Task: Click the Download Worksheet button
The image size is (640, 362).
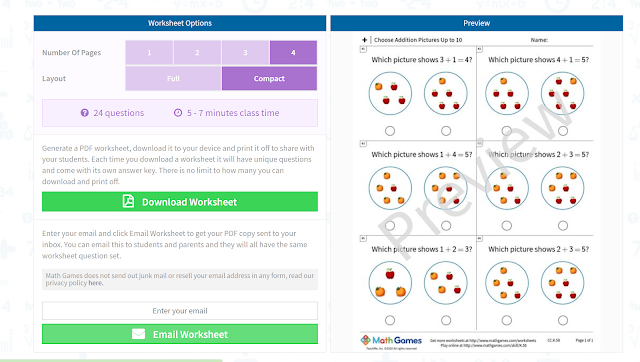Action: pos(180,202)
